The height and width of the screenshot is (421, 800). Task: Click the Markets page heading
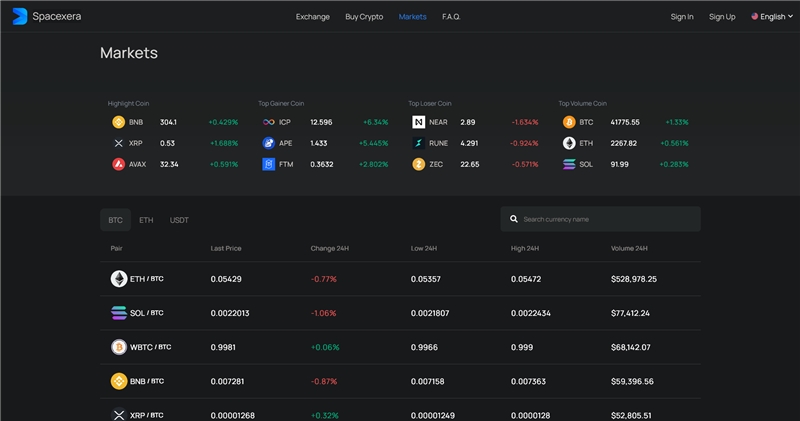[129, 53]
